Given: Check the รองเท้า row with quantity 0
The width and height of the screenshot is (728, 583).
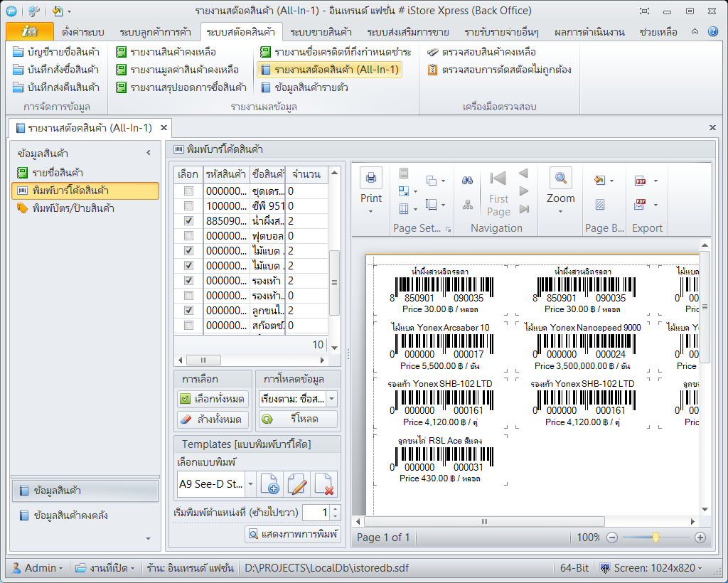Looking at the screenshot, I should click(x=188, y=295).
